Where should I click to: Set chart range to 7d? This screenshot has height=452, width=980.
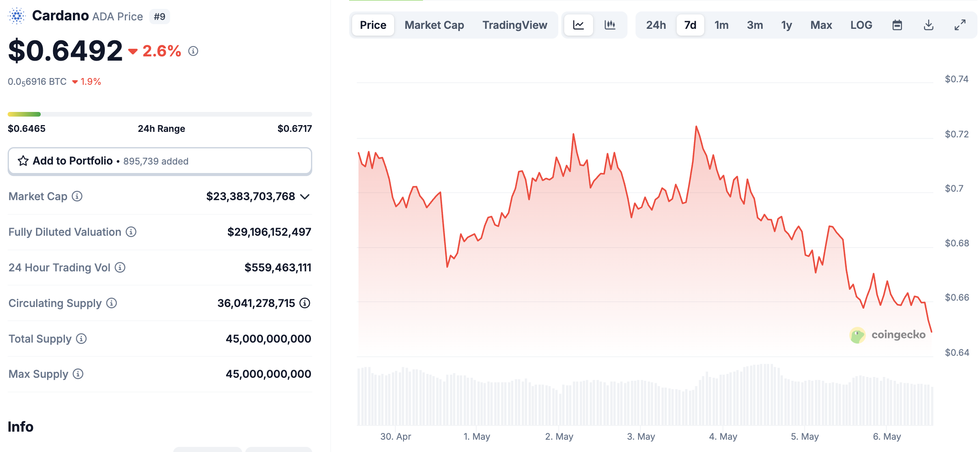pos(690,25)
